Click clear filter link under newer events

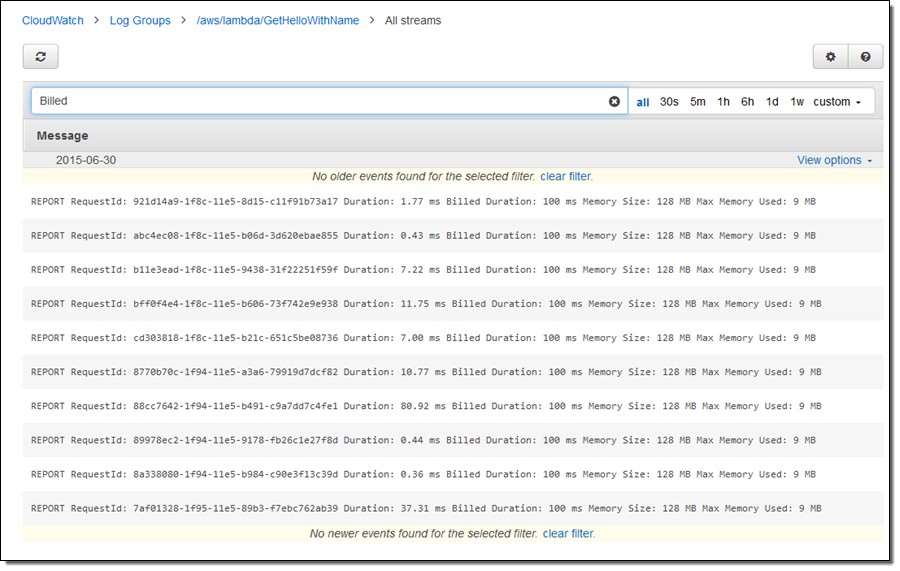click(x=568, y=534)
